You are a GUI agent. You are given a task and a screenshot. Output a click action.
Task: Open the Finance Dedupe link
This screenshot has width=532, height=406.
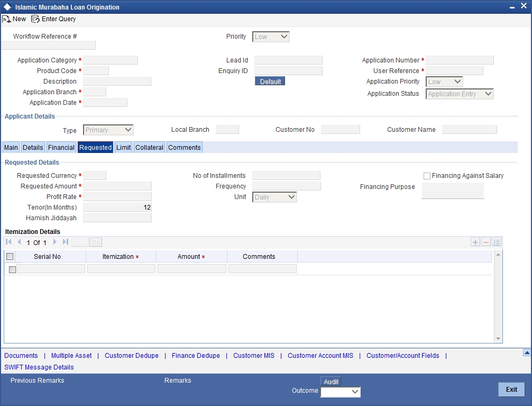(x=196, y=356)
